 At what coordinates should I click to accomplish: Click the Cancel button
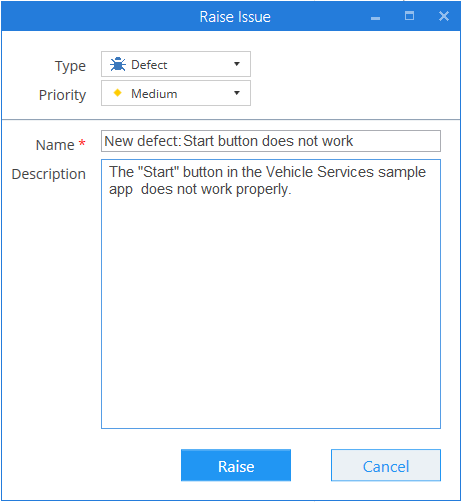click(386, 465)
